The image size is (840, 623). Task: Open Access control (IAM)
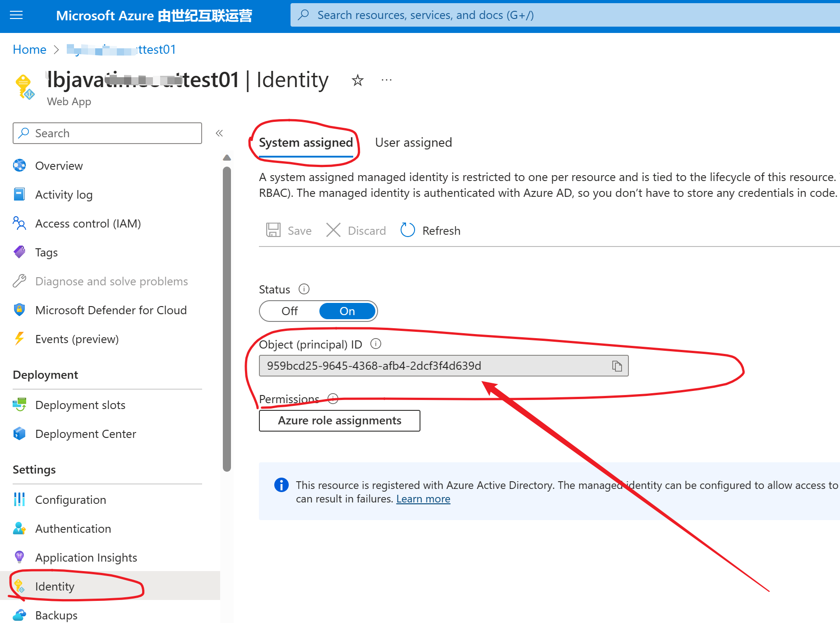pyautogui.click(x=88, y=223)
